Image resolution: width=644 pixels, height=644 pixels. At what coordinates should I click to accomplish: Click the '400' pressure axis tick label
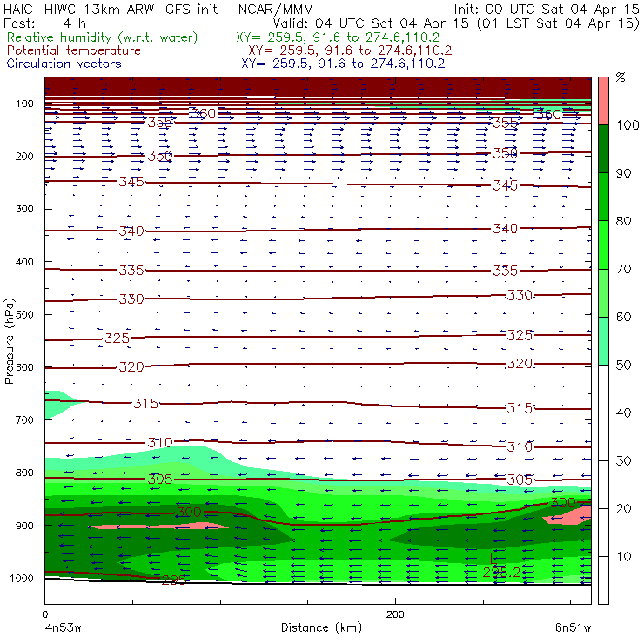(24, 262)
